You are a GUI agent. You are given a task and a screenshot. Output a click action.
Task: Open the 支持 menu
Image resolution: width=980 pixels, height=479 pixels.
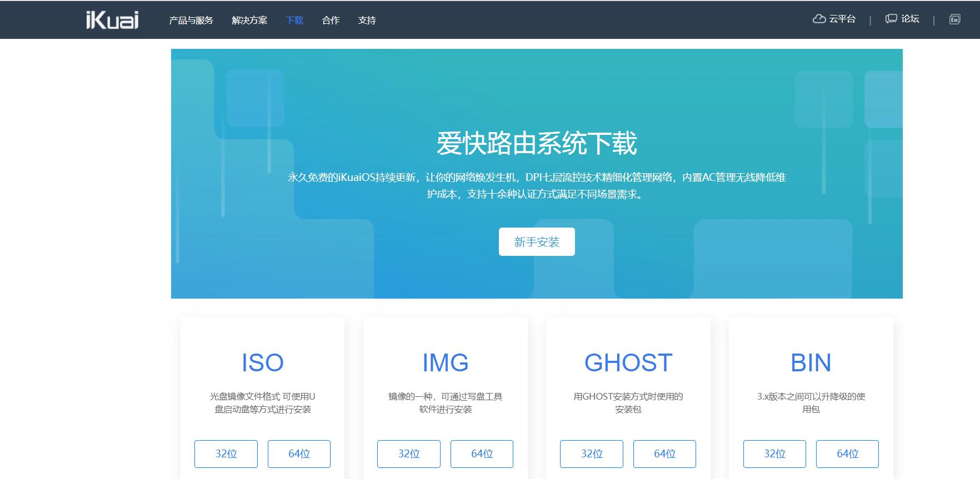367,21
